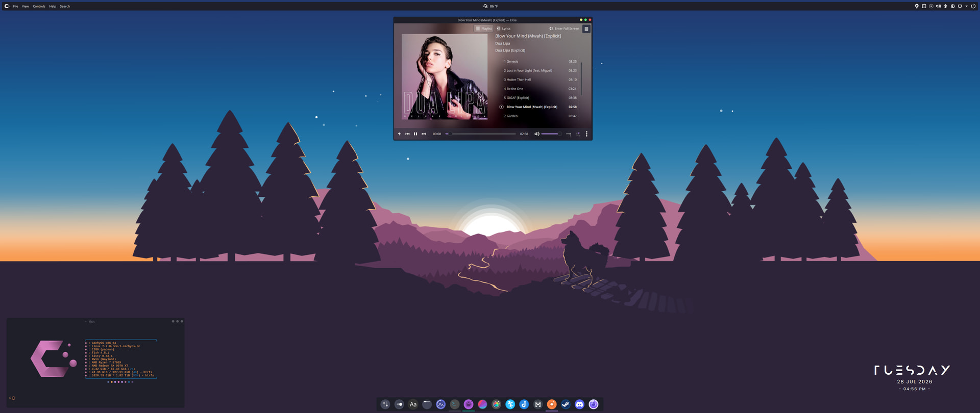The height and width of the screenshot is (413, 980).
Task: Open the Help menu
Action: (53, 6)
